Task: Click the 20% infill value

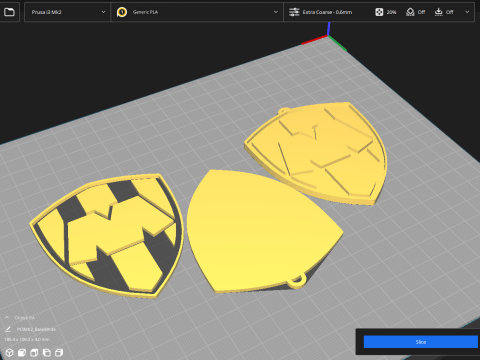Action: pos(391,12)
